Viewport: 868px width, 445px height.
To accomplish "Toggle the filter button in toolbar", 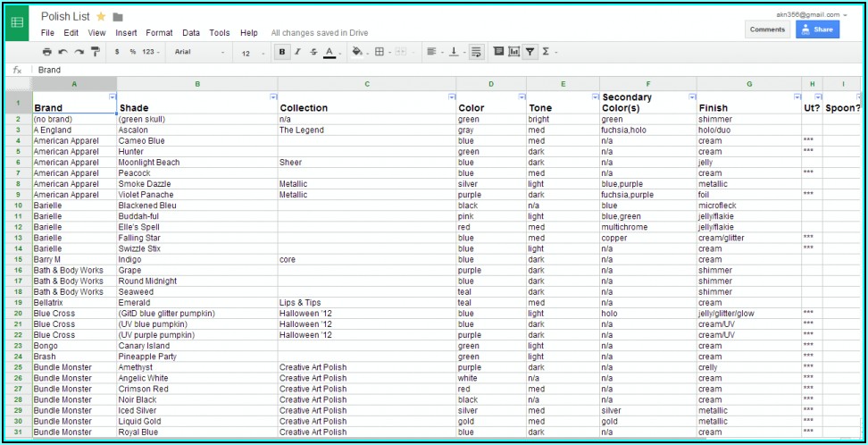I will [530, 52].
